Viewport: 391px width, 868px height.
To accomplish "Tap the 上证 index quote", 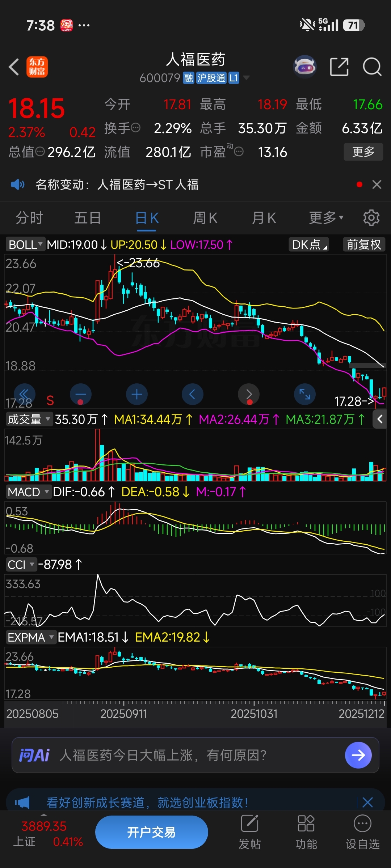I will [48, 834].
